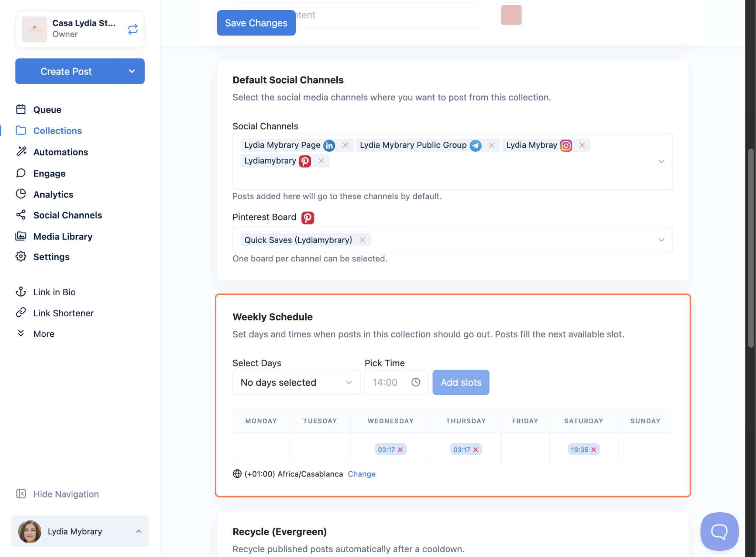Open the Select Days dropdown

pyautogui.click(x=296, y=382)
